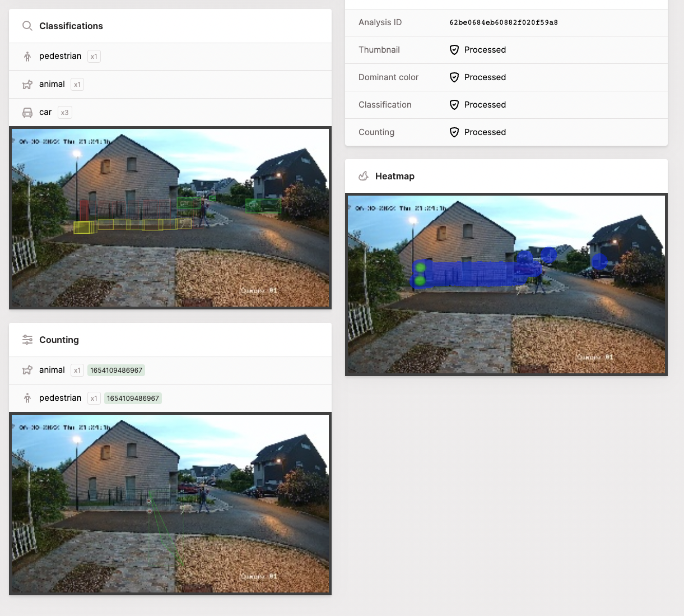Click the shield icon next to Counting row
Screen dimensions: 684x616
(454, 132)
